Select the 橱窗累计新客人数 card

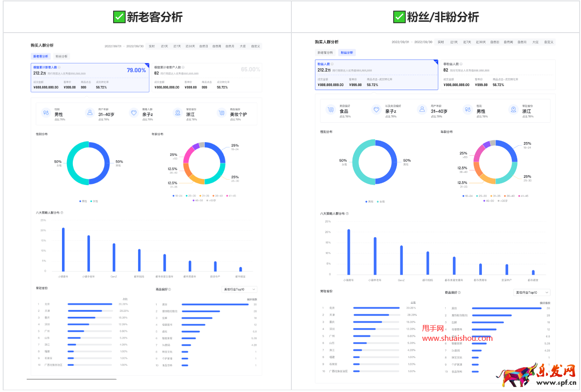(x=90, y=77)
